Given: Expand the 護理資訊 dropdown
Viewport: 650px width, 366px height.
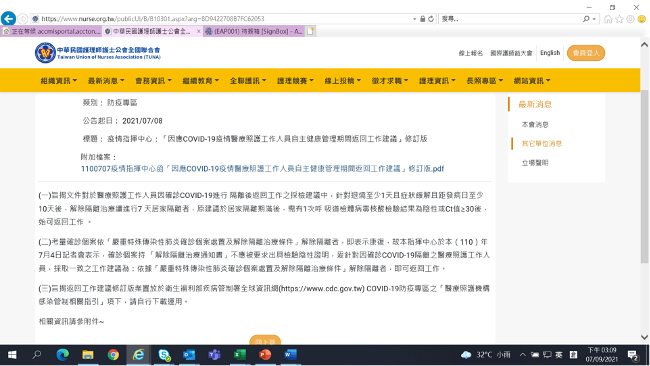Looking at the screenshot, I should (x=437, y=81).
